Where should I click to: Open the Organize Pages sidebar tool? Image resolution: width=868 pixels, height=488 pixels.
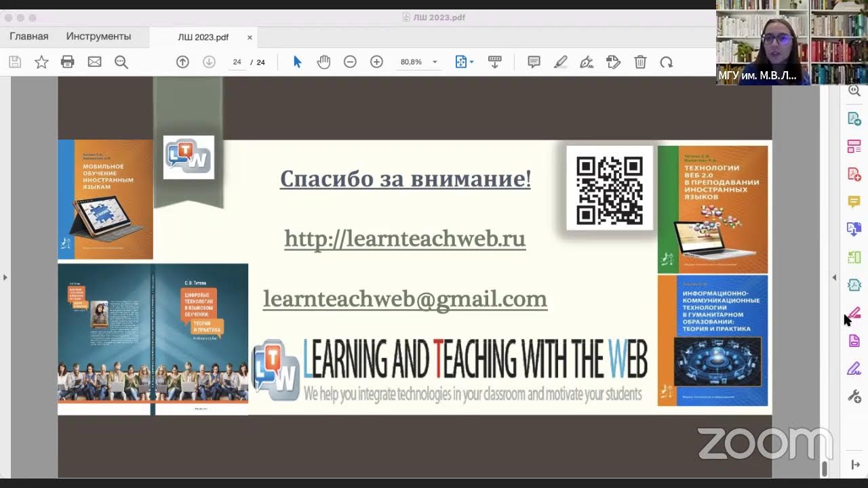coord(854,146)
